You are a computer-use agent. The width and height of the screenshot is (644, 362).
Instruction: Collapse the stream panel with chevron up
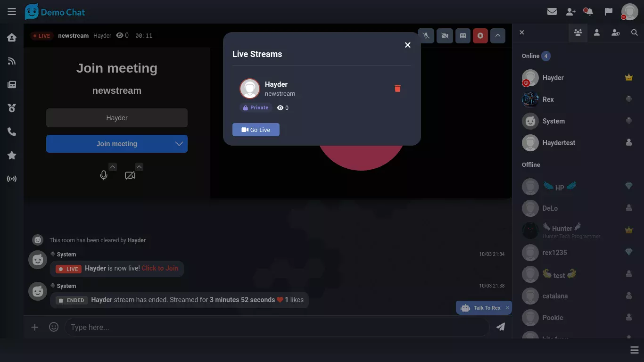(x=497, y=36)
